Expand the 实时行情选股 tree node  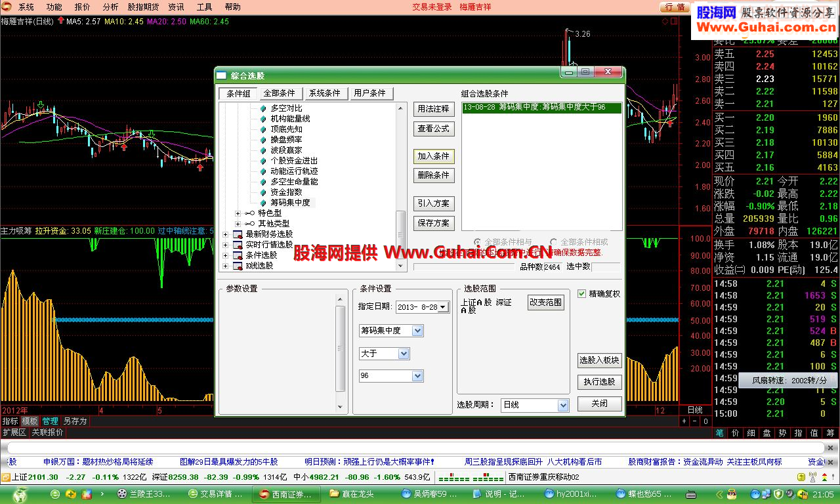(226, 245)
